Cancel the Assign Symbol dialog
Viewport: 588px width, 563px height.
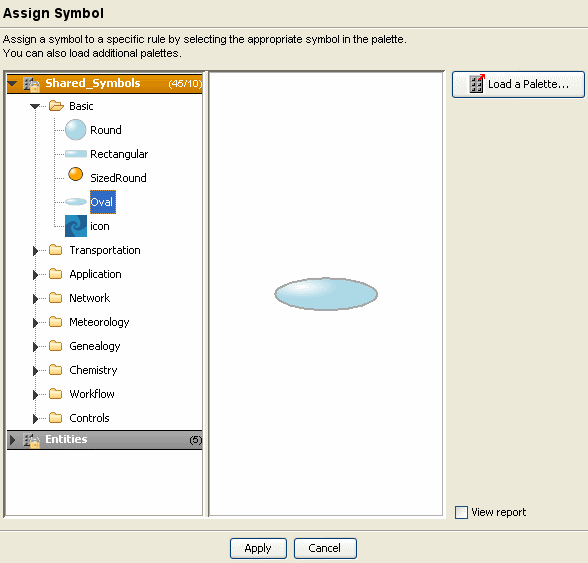pyautogui.click(x=325, y=548)
